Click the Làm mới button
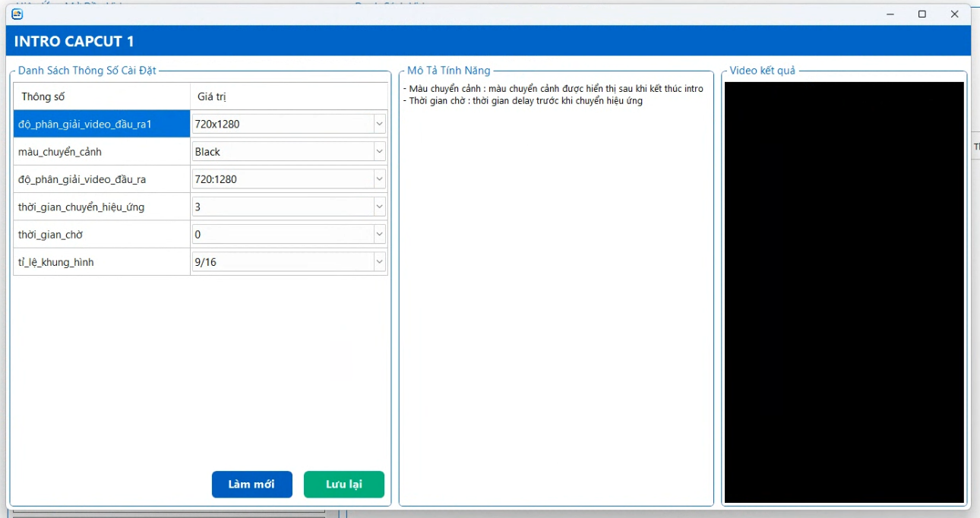The image size is (980, 518). [251, 485]
